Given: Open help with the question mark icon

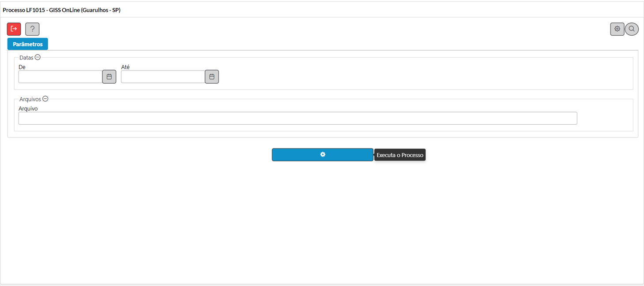Looking at the screenshot, I should point(32,29).
